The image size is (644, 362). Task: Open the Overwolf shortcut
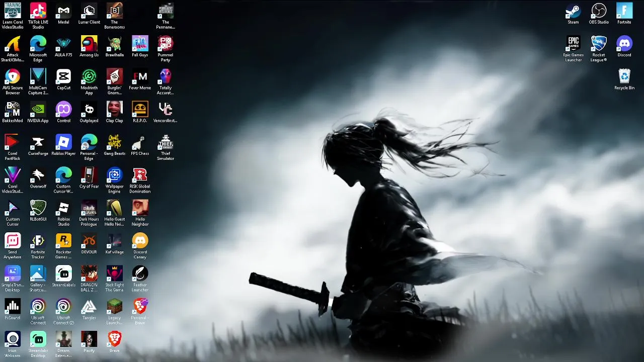click(38, 178)
